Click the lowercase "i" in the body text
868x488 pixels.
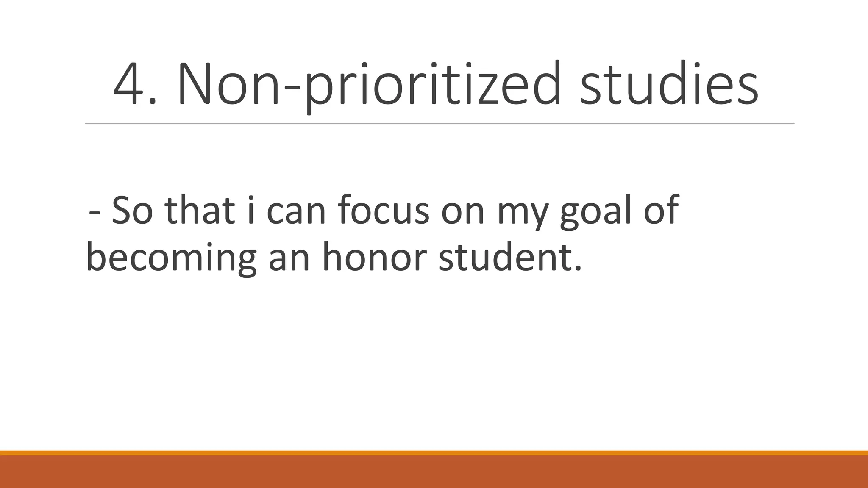coord(251,211)
